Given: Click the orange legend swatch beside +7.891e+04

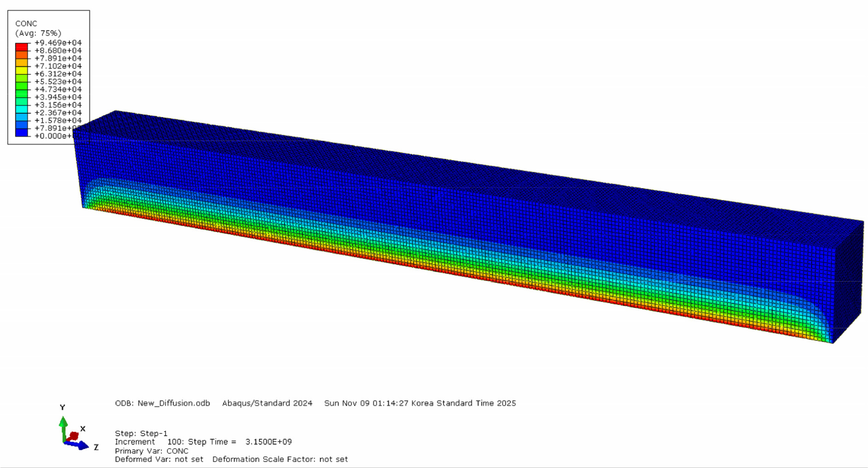Looking at the screenshot, I should tap(22, 62).
